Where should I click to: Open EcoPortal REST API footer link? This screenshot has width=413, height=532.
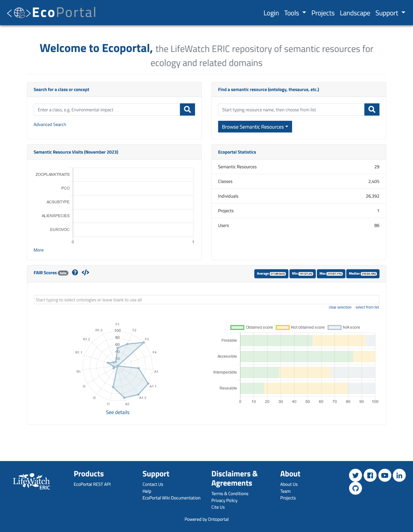pos(92,484)
